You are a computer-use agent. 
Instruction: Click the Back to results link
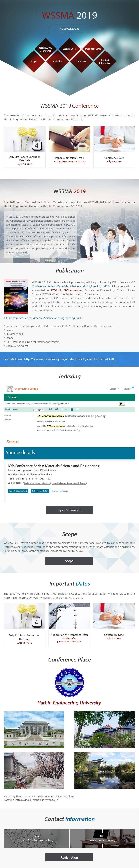pos(12,409)
